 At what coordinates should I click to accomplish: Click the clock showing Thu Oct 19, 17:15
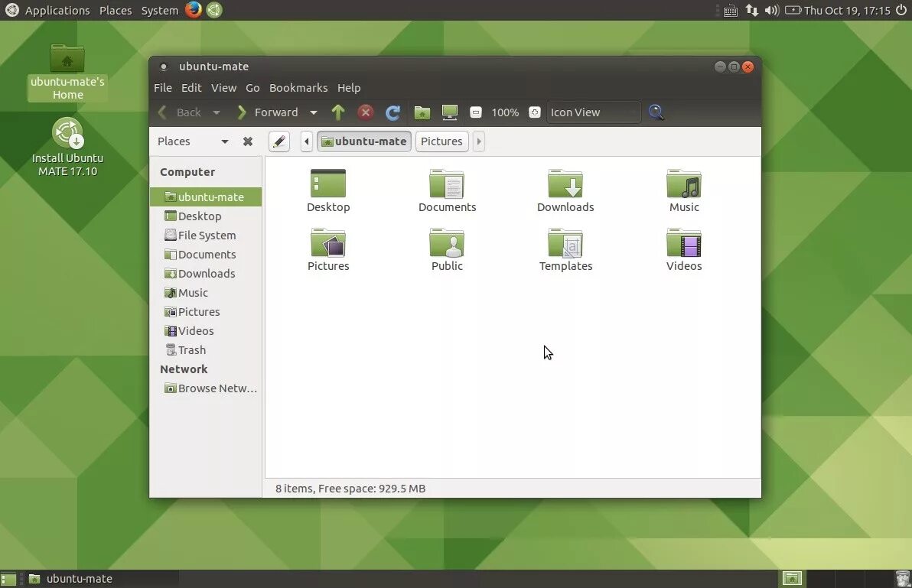[x=848, y=11]
